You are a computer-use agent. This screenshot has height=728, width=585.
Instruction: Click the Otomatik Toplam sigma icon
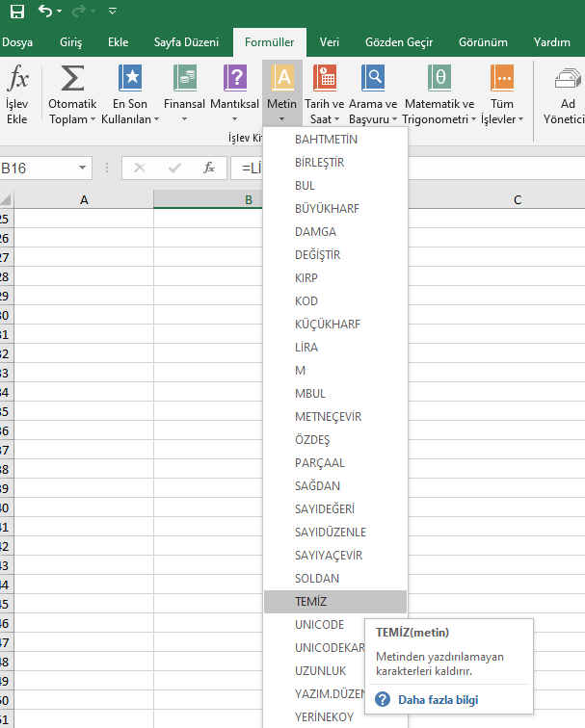[x=72, y=78]
